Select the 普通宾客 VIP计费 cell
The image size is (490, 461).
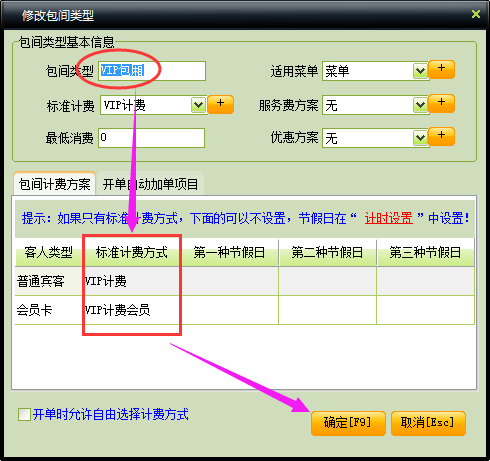(x=131, y=281)
